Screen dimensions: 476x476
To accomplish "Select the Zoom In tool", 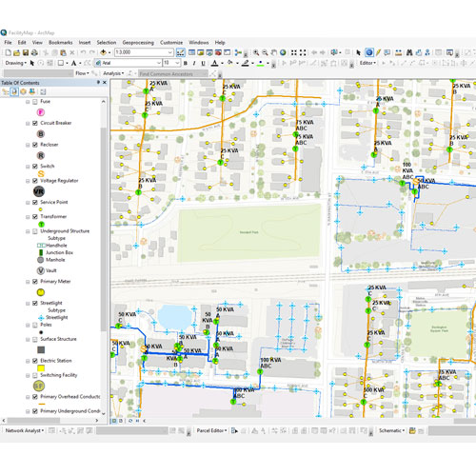I will pyautogui.click(x=256, y=52).
